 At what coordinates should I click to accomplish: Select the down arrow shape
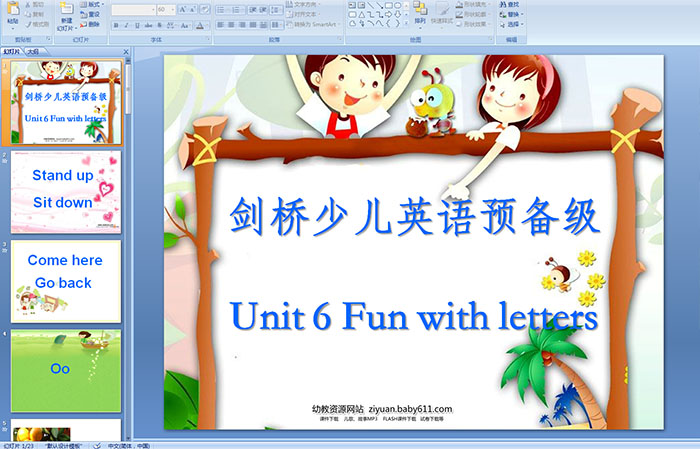click(x=397, y=15)
